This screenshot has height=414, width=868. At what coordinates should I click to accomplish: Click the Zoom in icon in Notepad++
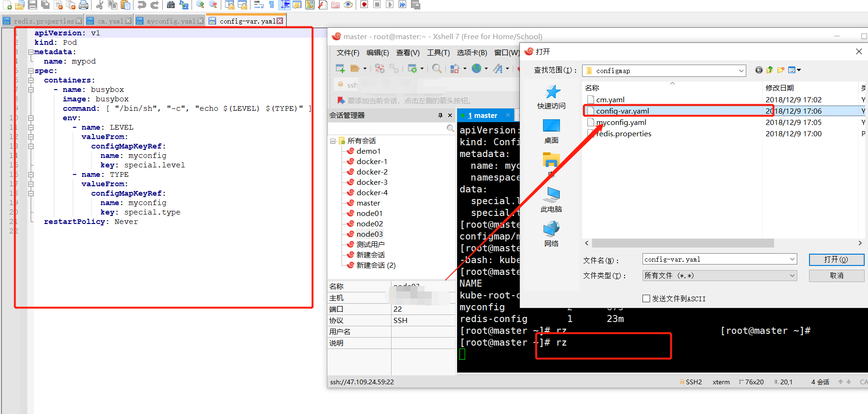[x=200, y=5]
